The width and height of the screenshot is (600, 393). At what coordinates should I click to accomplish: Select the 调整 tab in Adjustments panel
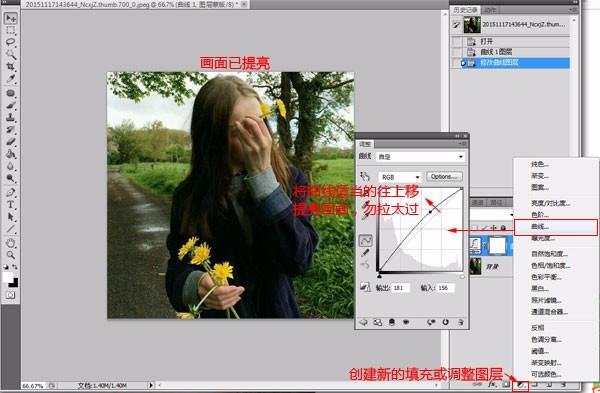365,144
